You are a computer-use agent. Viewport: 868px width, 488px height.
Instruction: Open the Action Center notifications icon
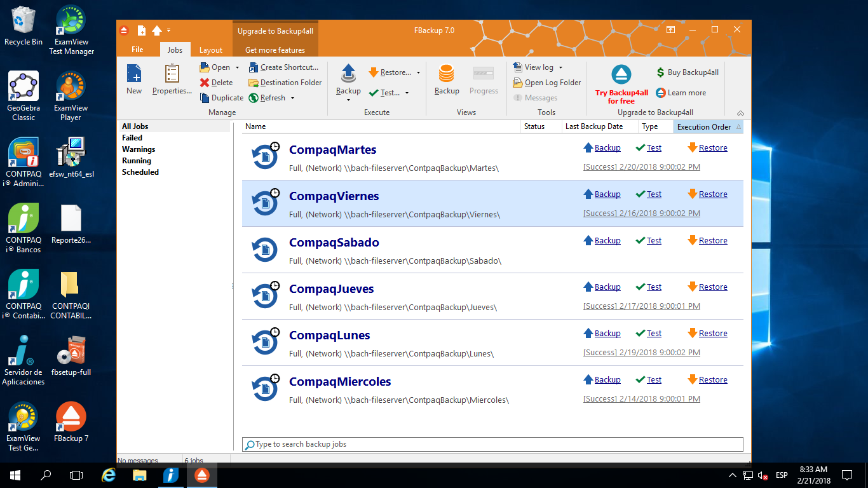[846, 475]
